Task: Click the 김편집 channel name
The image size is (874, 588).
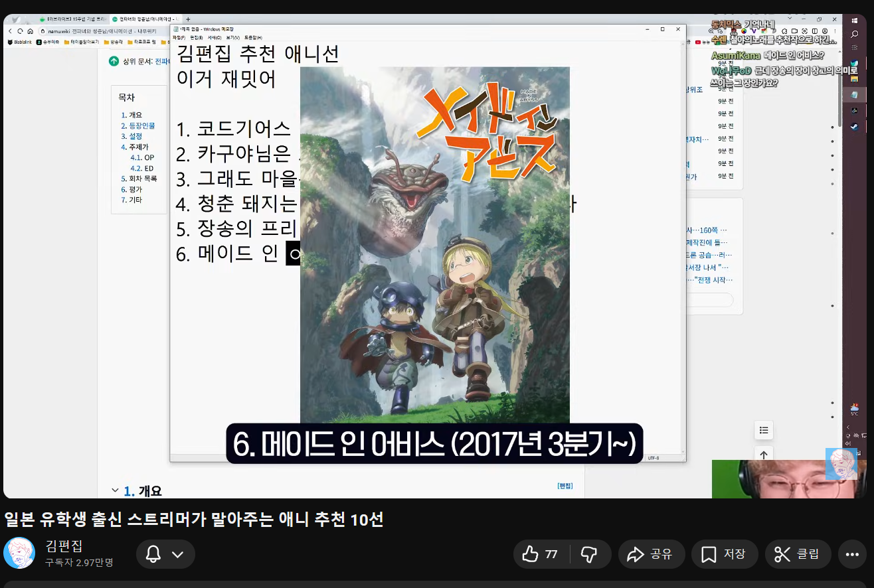Action: click(64, 546)
